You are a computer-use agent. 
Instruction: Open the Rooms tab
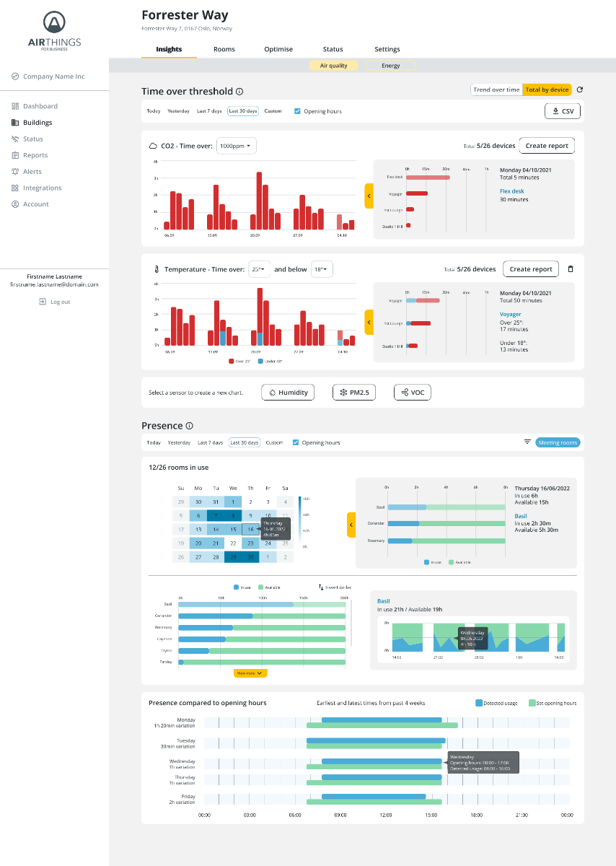coord(224,49)
